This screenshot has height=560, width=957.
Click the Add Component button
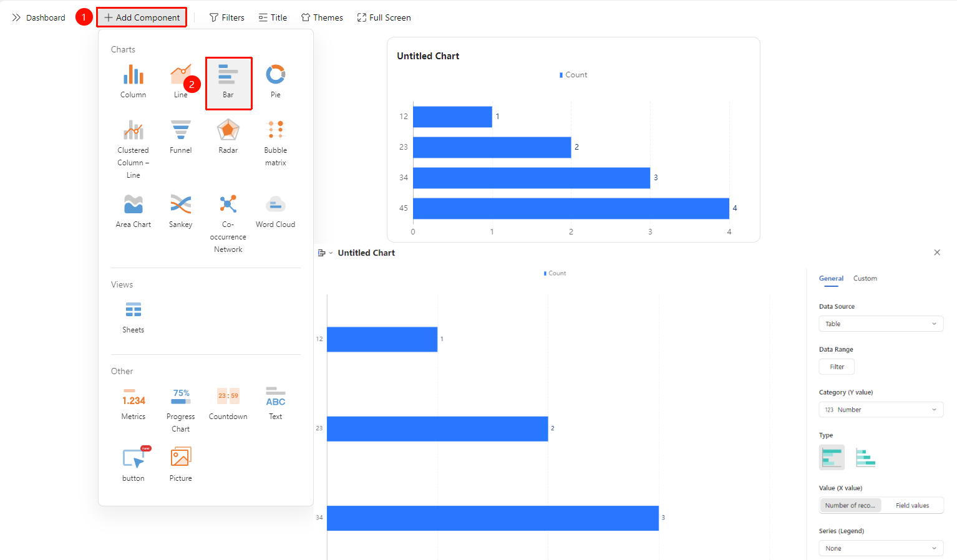tap(142, 17)
